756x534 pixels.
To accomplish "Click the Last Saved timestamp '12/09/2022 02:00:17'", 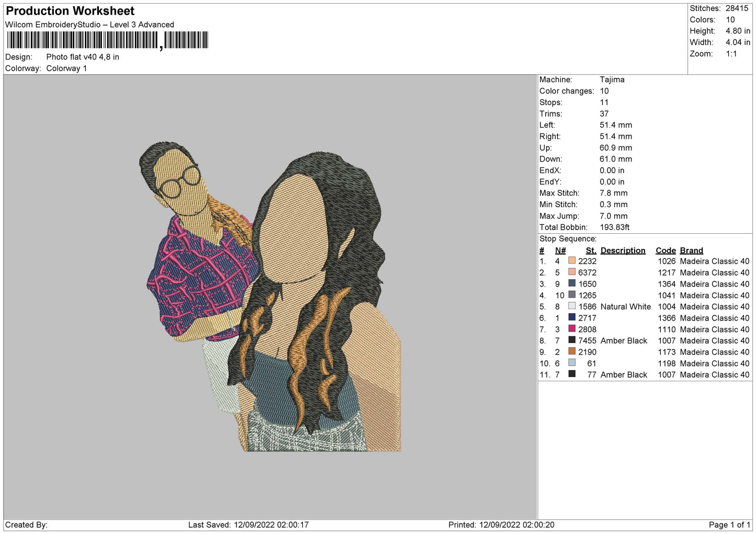I will [x=271, y=525].
